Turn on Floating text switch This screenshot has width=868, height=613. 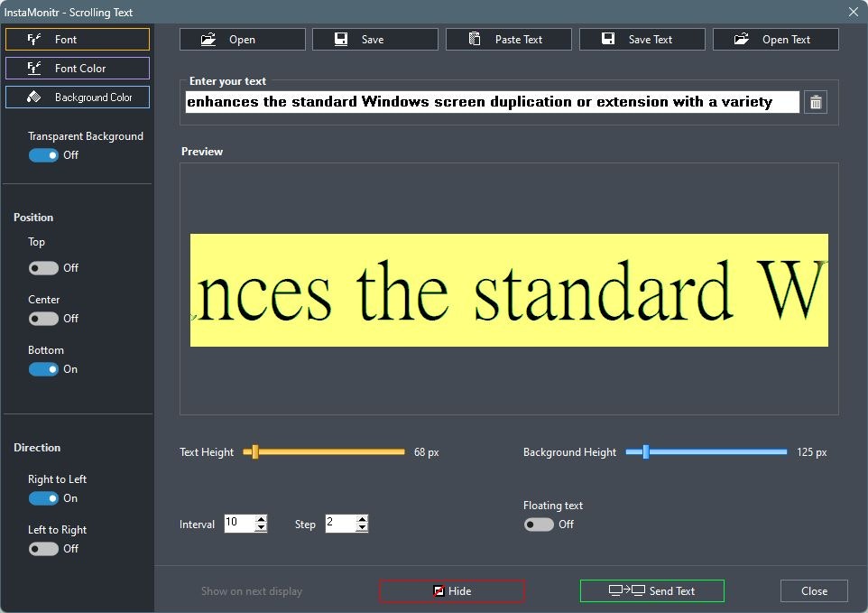pos(539,525)
